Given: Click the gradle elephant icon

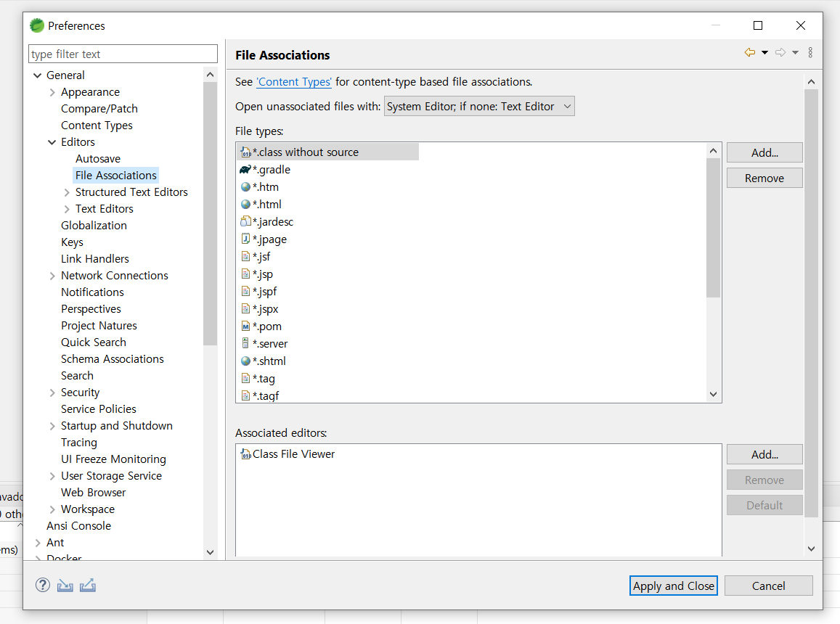Looking at the screenshot, I should [245, 169].
